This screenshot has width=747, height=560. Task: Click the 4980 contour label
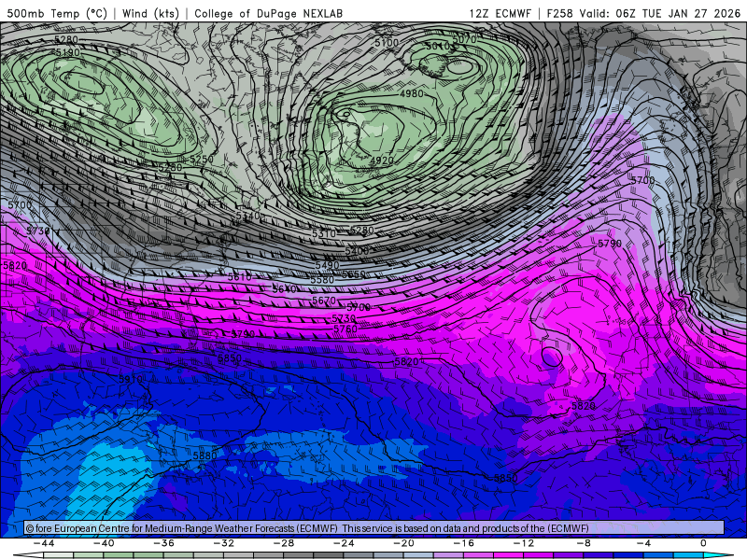[x=412, y=93]
